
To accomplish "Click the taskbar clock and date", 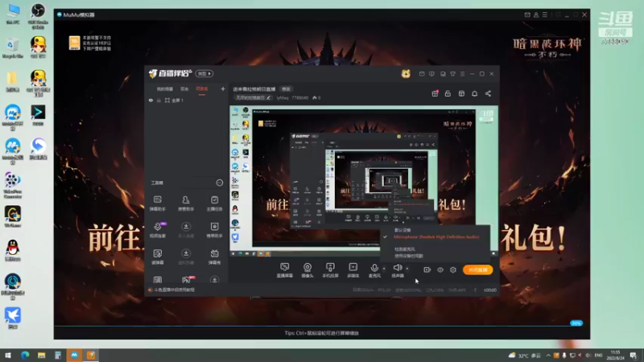I will [615, 356].
